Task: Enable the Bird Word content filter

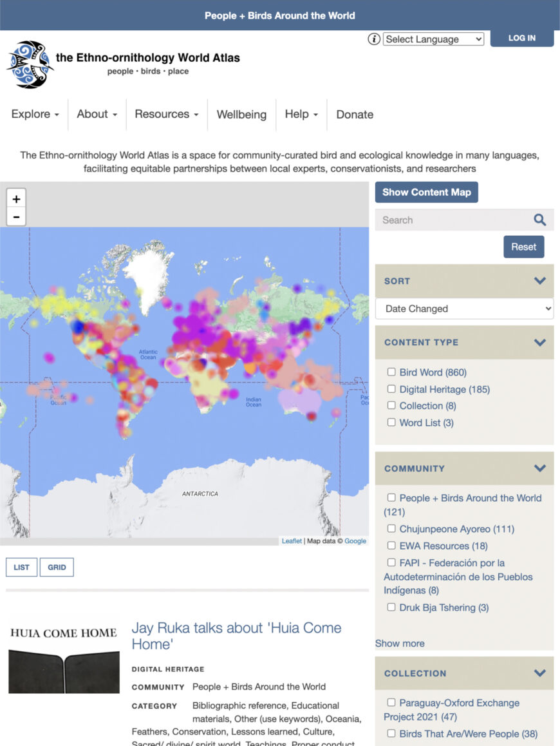Action: tap(391, 372)
